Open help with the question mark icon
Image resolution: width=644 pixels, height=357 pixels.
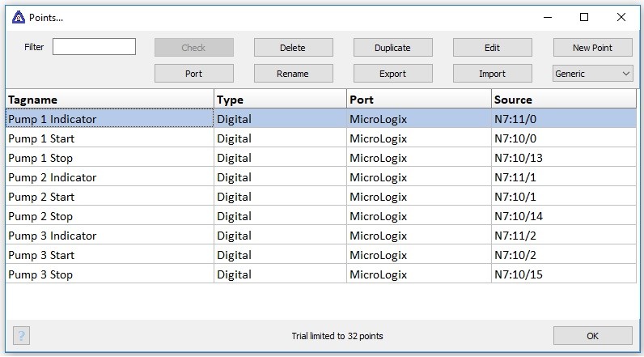(x=21, y=336)
